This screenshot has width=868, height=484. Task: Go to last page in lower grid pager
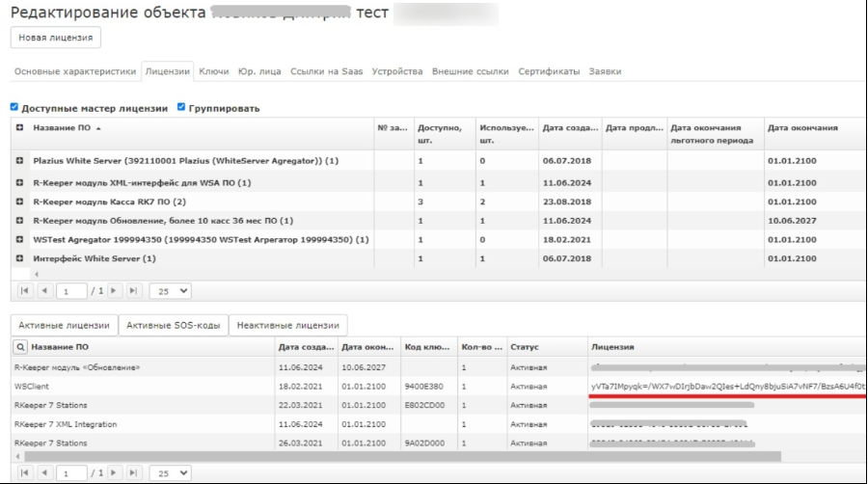click(x=133, y=472)
